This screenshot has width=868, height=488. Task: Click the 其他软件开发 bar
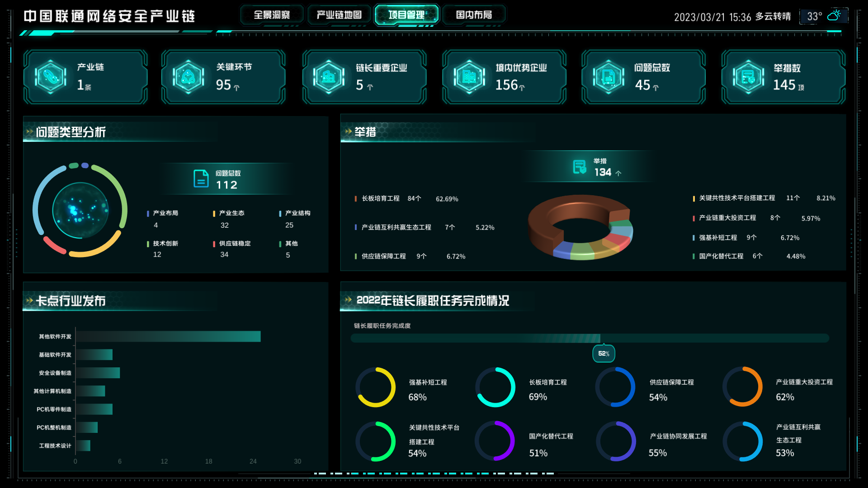(168, 337)
